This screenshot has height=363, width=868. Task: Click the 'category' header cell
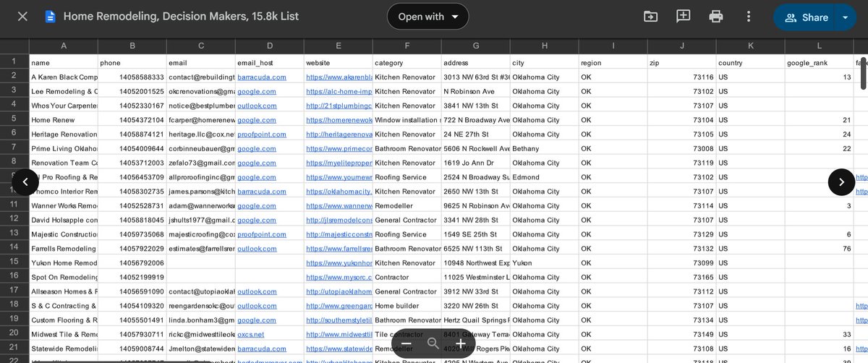407,63
